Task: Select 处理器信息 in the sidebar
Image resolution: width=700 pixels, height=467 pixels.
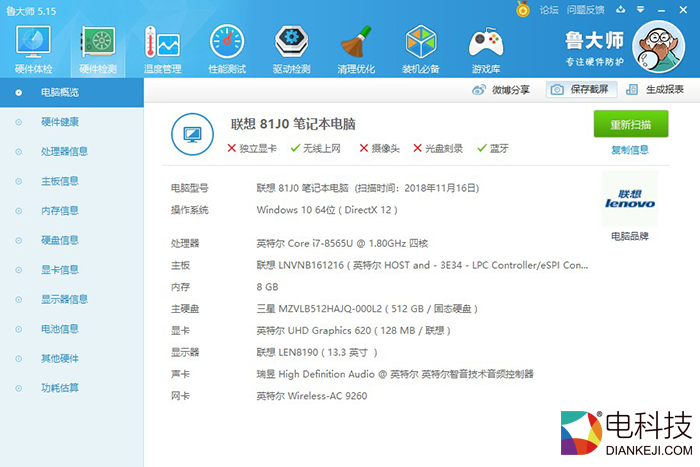Action: [x=64, y=152]
